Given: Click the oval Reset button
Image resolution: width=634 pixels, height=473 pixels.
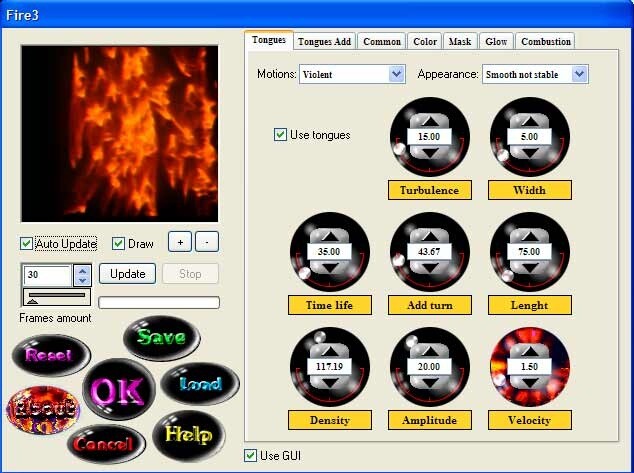Looking at the screenshot, I should (51, 355).
